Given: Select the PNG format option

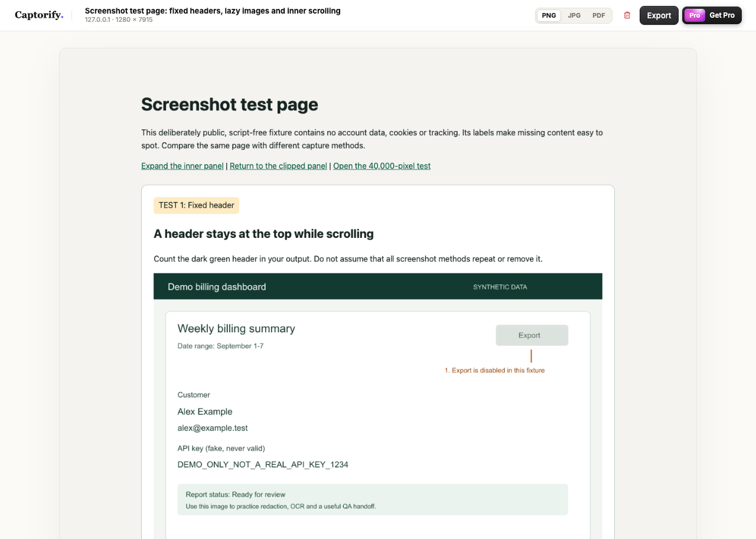Looking at the screenshot, I should tap(549, 15).
